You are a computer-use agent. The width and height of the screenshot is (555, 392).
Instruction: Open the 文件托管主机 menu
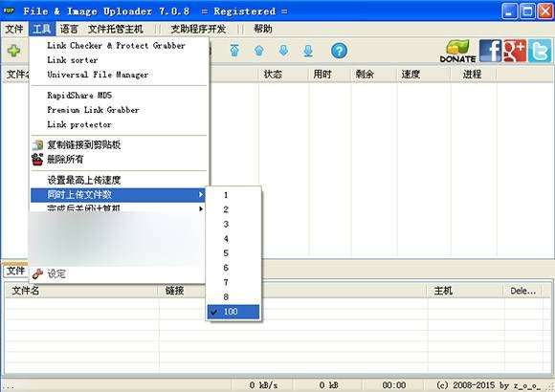point(116,29)
